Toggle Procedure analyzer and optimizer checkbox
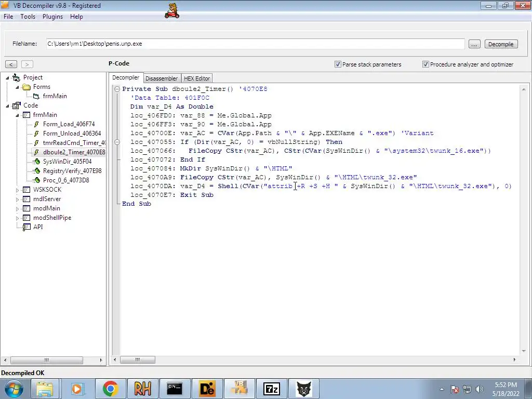Screen dimensions: 532x399 point(425,64)
